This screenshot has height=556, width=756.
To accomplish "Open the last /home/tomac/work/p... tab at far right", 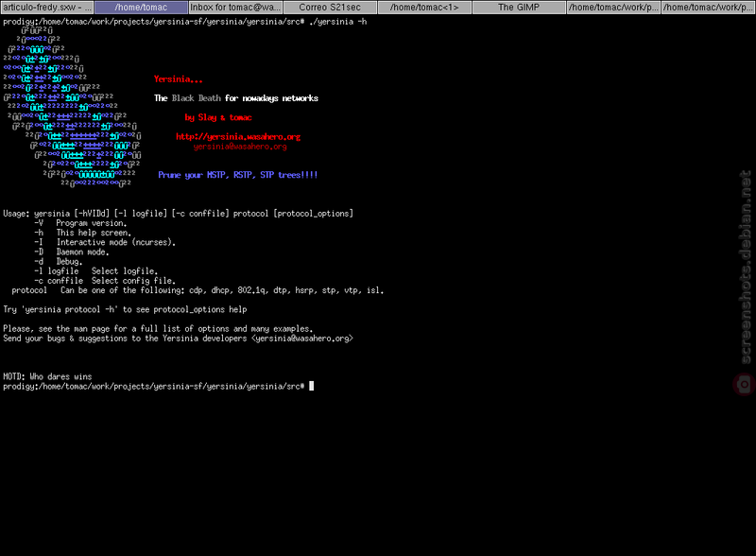I will (708, 8).
